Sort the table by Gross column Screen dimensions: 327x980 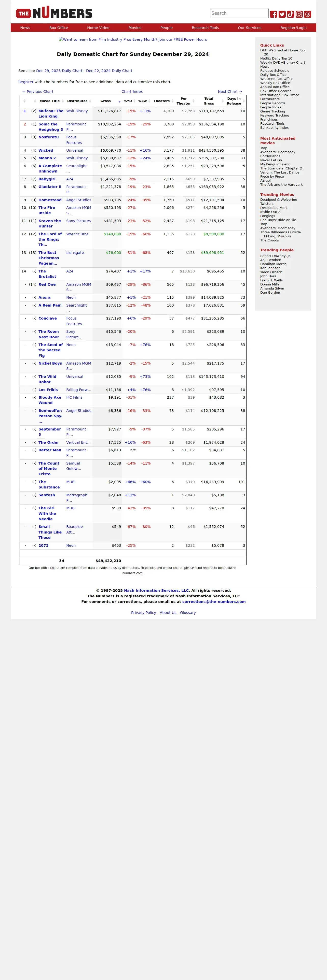[x=107, y=101]
